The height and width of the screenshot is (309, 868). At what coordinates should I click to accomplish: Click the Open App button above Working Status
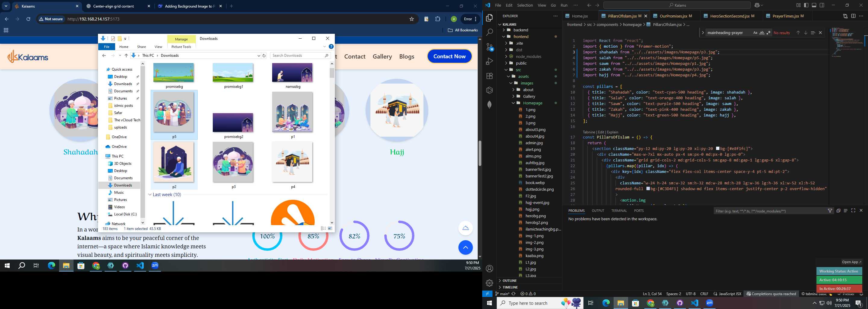851,262
